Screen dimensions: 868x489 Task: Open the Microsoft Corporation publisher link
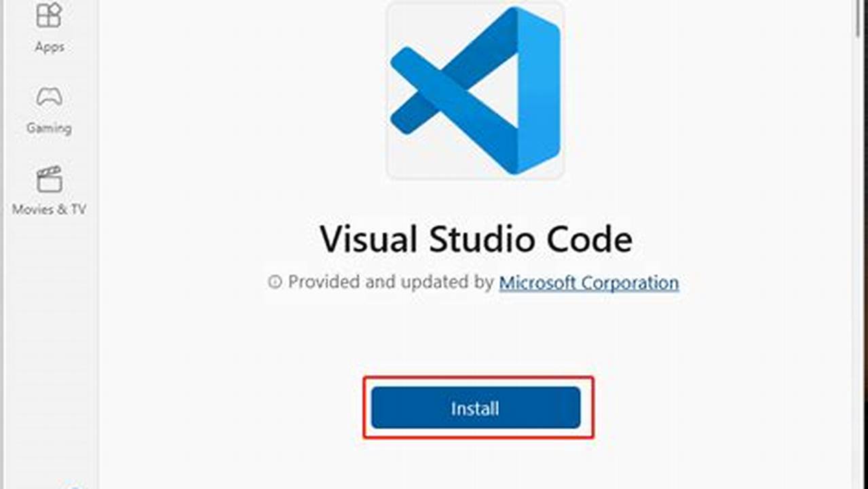pos(588,282)
